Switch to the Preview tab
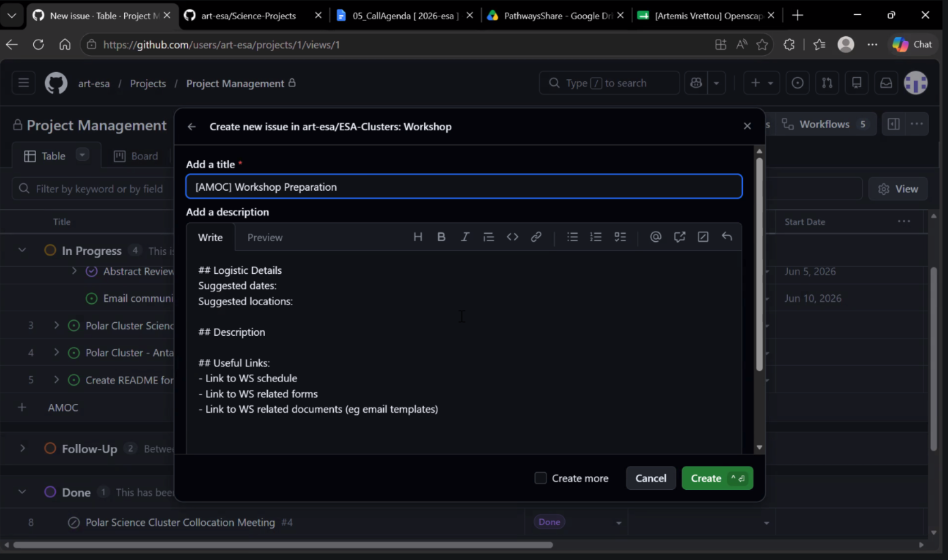Viewport: 948px width, 560px height. click(264, 237)
